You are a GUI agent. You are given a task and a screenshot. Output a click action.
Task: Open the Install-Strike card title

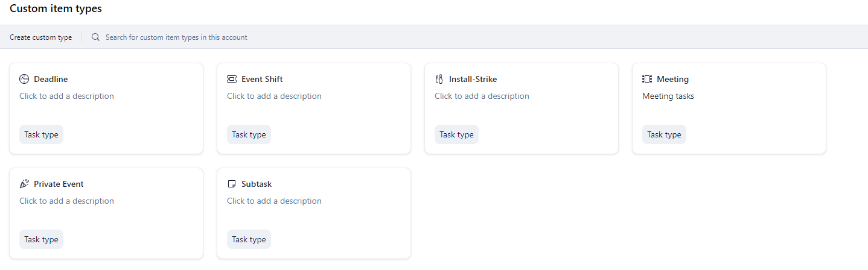click(473, 79)
